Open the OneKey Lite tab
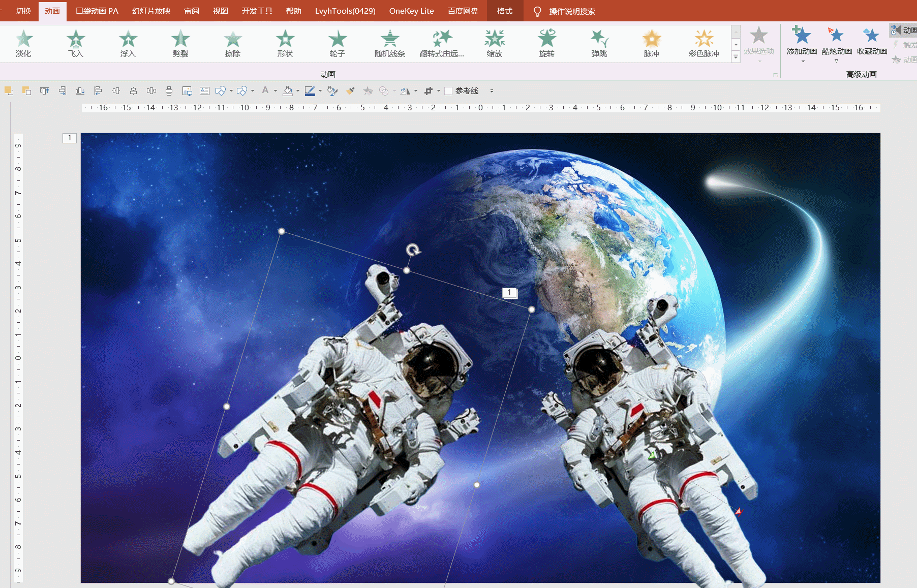Viewport: 917px width, 588px height. tap(412, 11)
